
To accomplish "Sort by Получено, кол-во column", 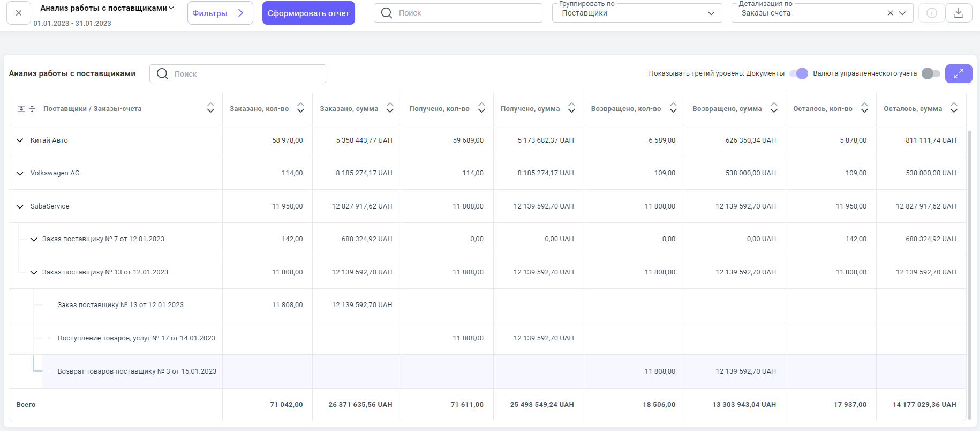I will point(481,108).
